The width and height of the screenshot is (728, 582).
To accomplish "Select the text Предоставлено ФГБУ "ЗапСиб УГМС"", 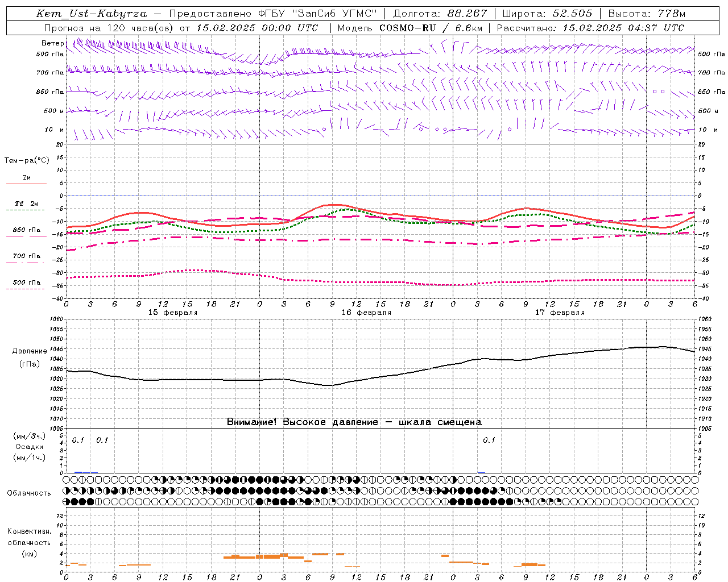I will pos(273,14).
